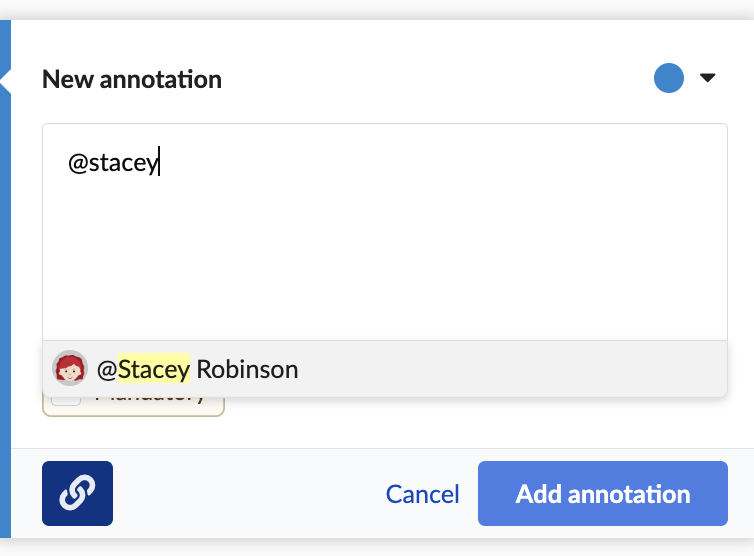Click empty right side of mention suggestion row
The width and height of the screenshot is (754, 556).
(510, 369)
